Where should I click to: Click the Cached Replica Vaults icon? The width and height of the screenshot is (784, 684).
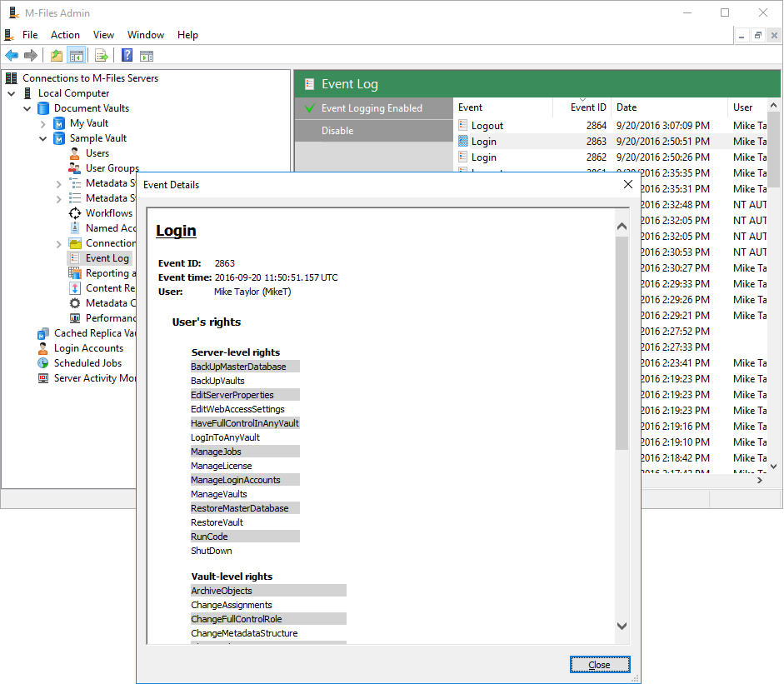[x=43, y=333]
